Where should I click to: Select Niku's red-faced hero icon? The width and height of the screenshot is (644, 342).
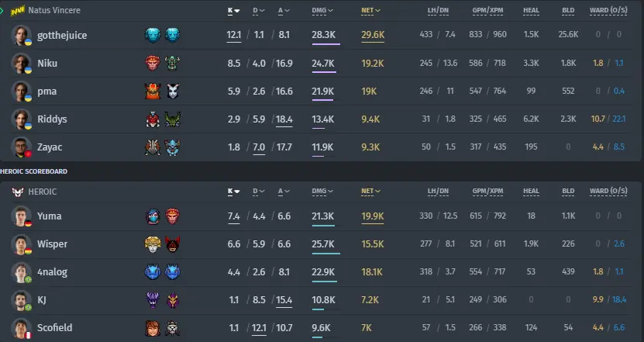click(x=153, y=64)
